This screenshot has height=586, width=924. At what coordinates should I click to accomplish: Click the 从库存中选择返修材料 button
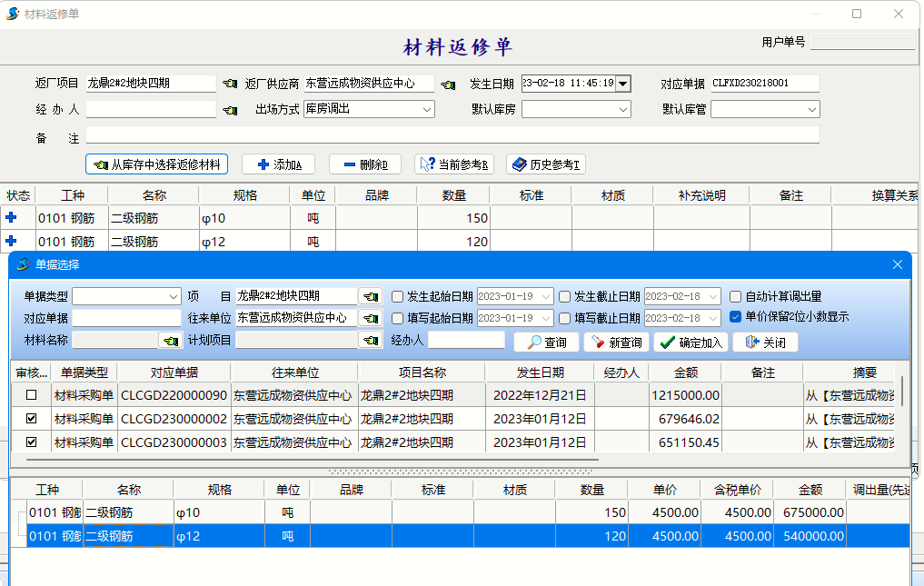click(156, 164)
